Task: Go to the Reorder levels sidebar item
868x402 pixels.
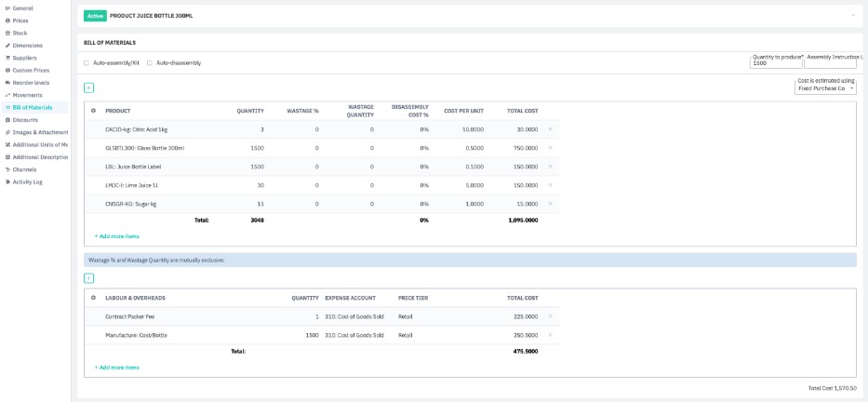Action: point(31,83)
